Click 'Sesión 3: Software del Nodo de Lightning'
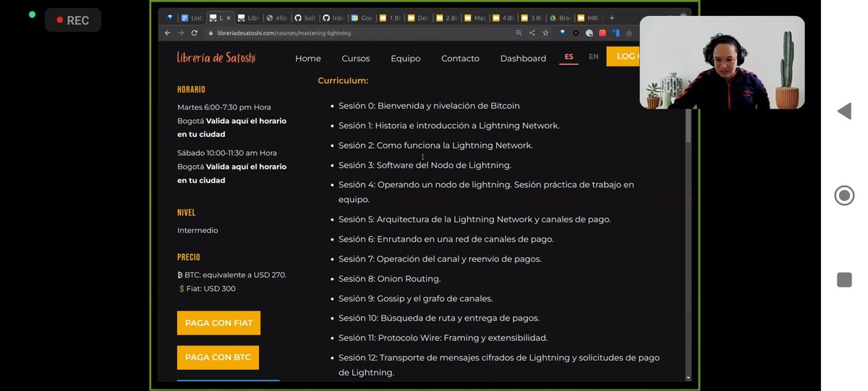Screen dimensions: 868x391 pyautogui.click(x=425, y=165)
